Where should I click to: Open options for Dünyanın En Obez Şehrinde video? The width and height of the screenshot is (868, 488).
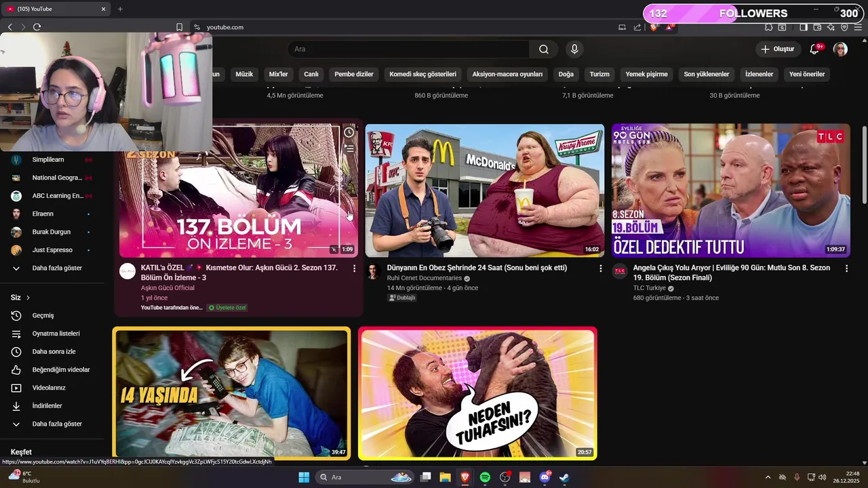coord(600,268)
